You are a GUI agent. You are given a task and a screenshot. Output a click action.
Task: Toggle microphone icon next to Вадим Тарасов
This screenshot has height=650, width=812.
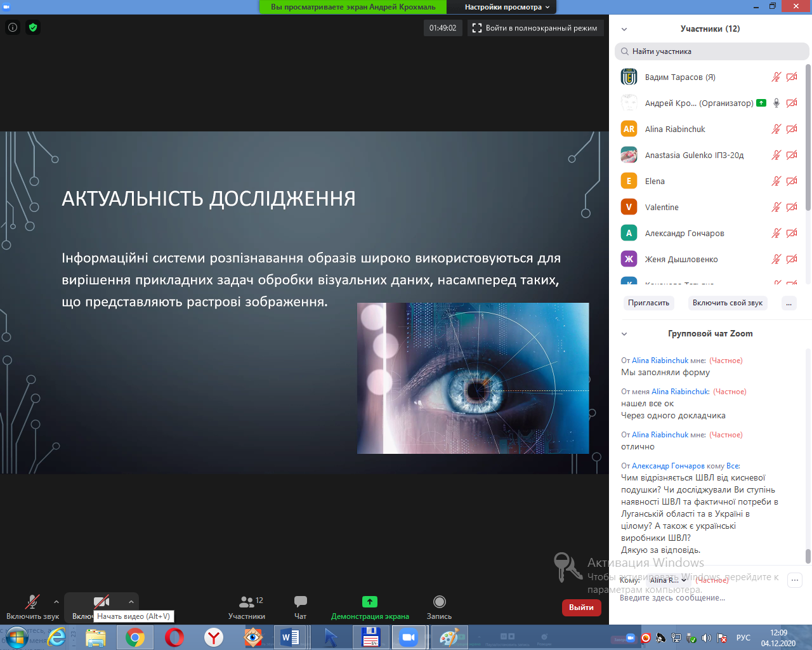tap(776, 77)
